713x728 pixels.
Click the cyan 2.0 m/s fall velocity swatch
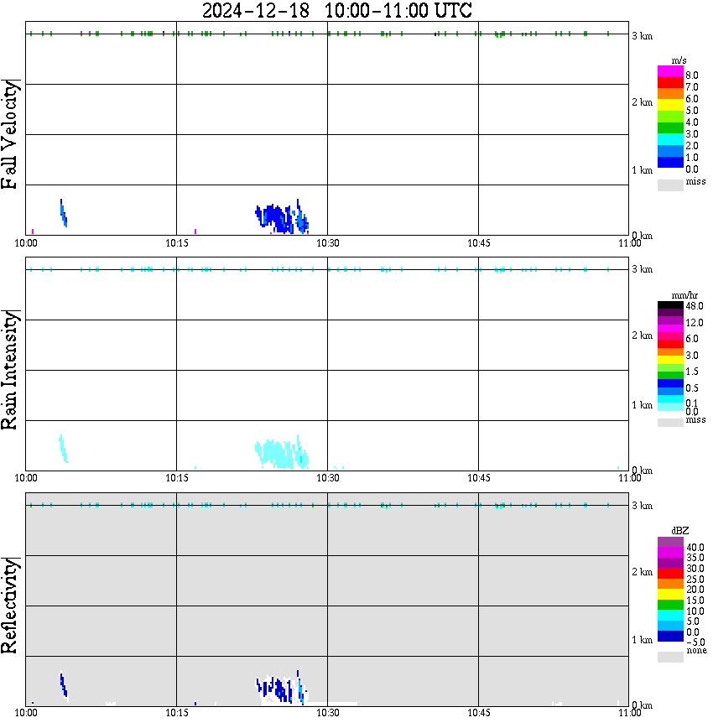point(670,139)
